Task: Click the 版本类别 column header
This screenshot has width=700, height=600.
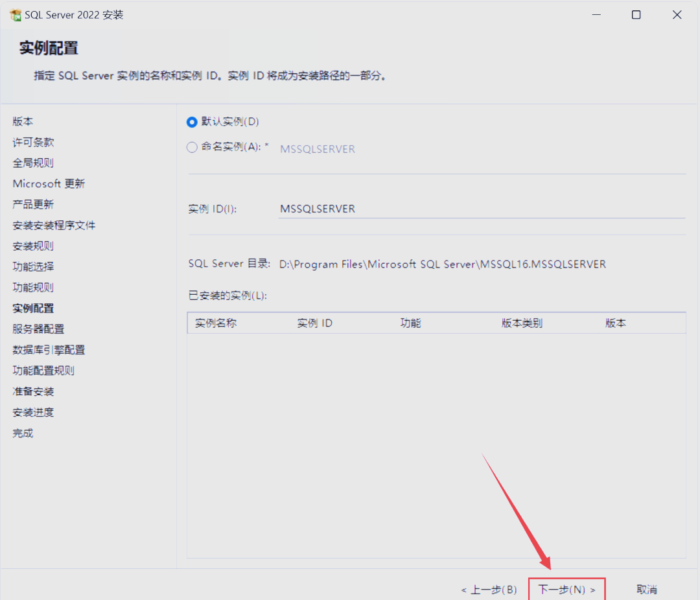Action: tap(522, 323)
